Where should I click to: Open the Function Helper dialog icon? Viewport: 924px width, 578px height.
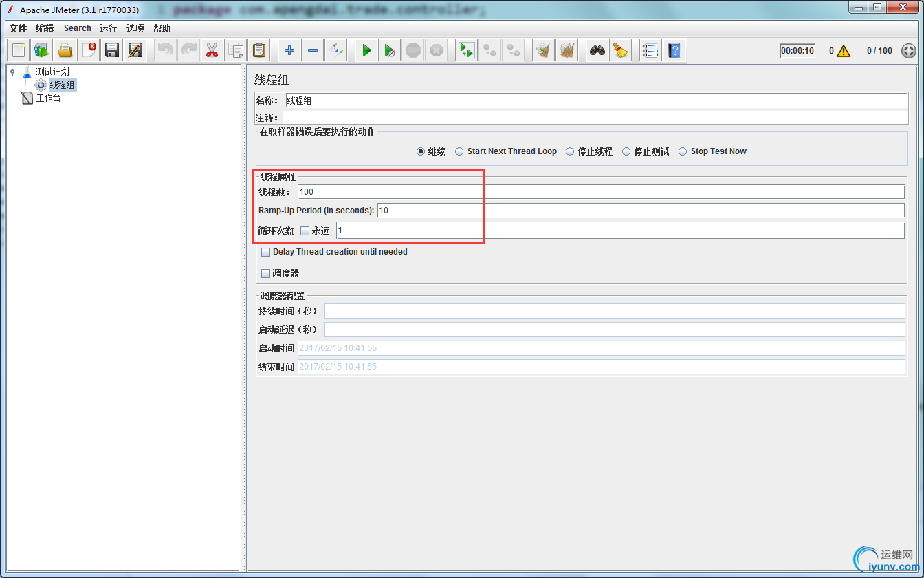pyautogui.click(x=651, y=50)
